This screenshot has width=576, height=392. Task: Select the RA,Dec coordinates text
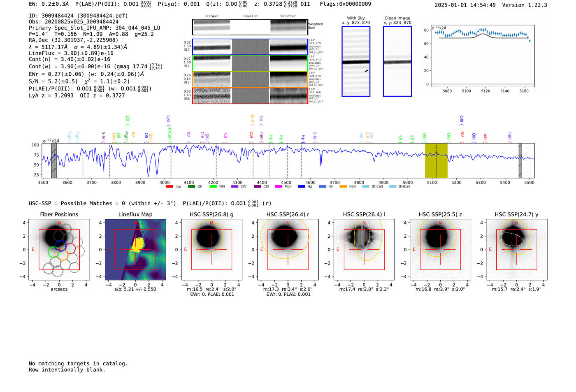(74, 40)
